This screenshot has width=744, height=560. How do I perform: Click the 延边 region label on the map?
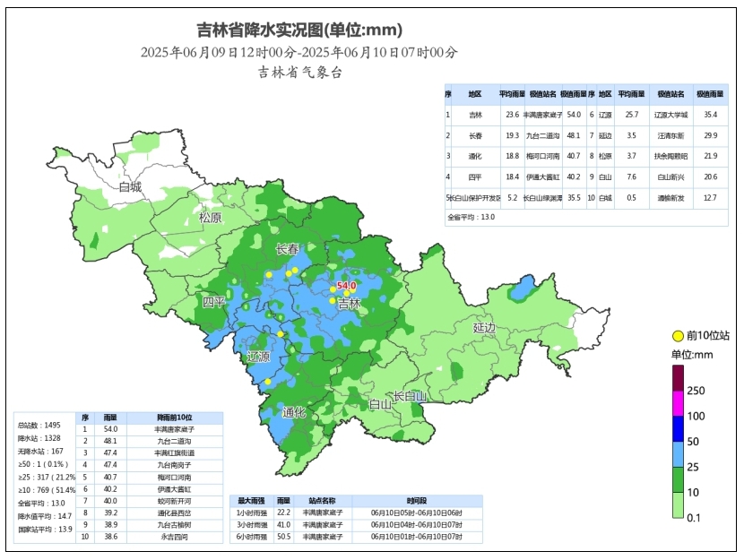pyautogui.click(x=484, y=328)
